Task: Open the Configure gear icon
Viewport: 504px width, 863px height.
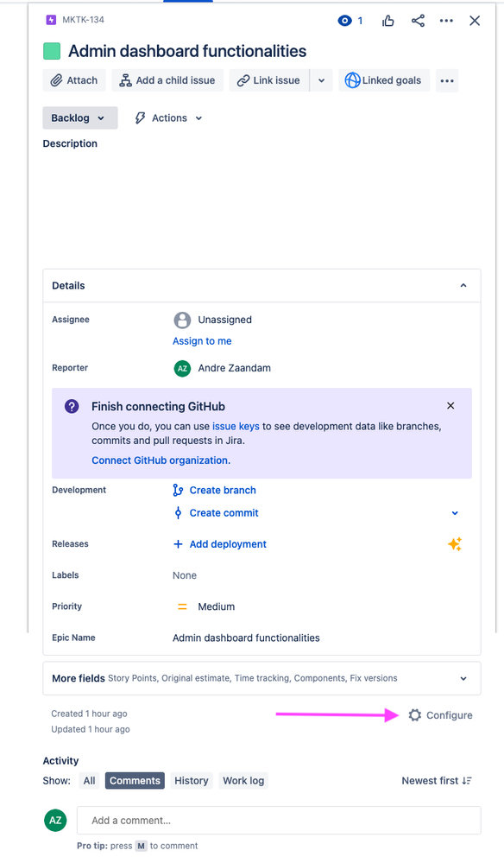Action: pos(415,715)
